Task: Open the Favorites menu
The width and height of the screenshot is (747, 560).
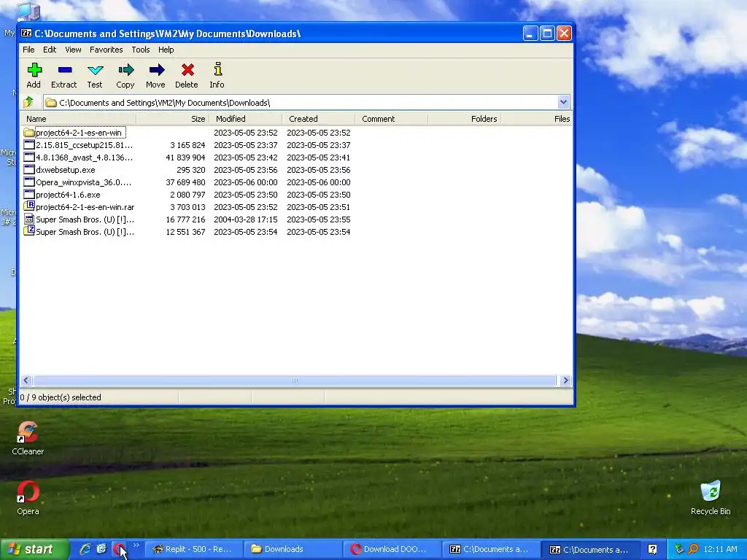Action: click(107, 50)
